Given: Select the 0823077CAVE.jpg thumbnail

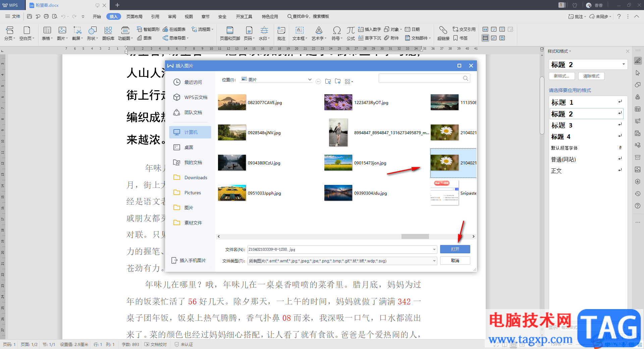Looking at the screenshot, I should [232, 102].
